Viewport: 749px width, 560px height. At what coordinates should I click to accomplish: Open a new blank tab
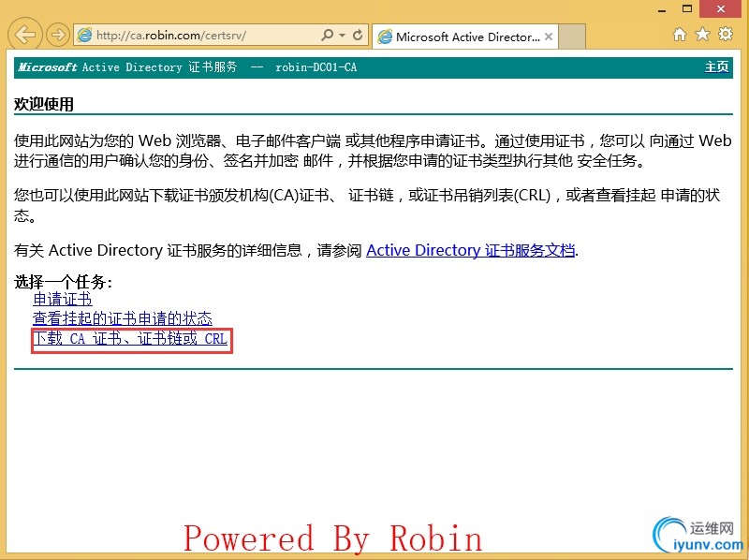point(572,37)
